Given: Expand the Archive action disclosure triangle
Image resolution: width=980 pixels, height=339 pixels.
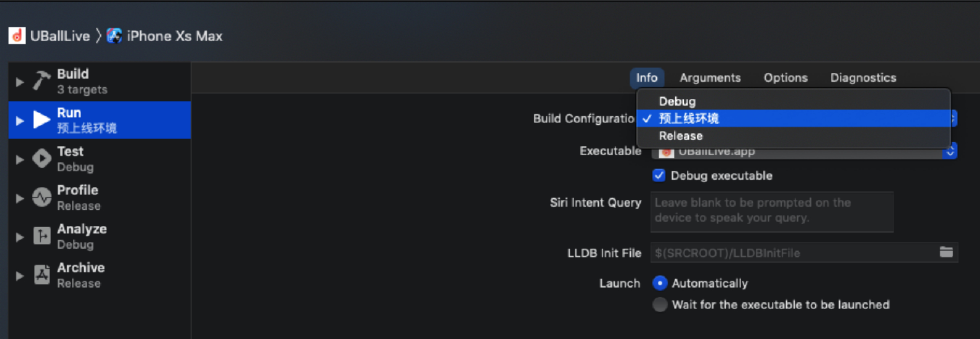Looking at the screenshot, I should point(19,275).
